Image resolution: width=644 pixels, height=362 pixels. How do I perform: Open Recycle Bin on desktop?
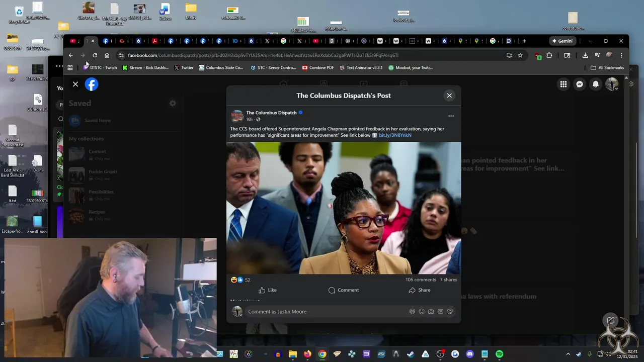(19, 15)
